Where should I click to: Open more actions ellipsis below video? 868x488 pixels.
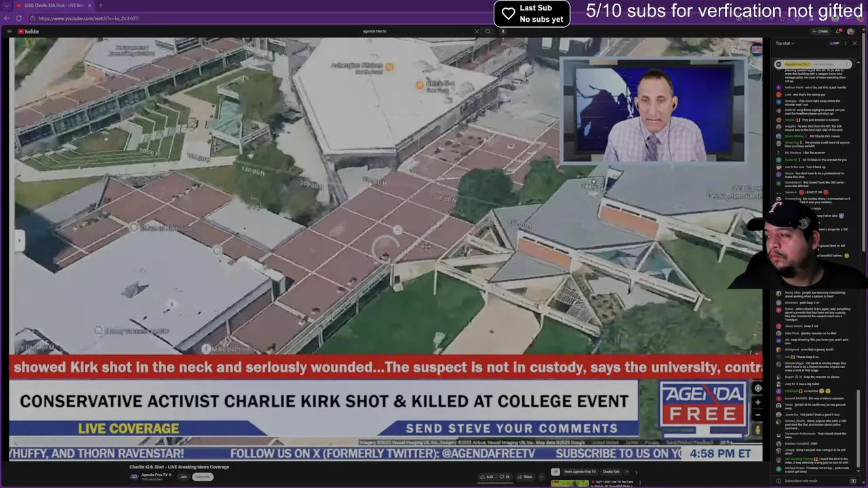(541, 476)
